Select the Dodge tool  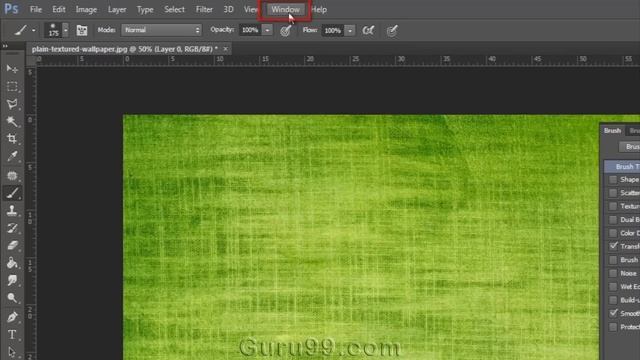coord(12,298)
